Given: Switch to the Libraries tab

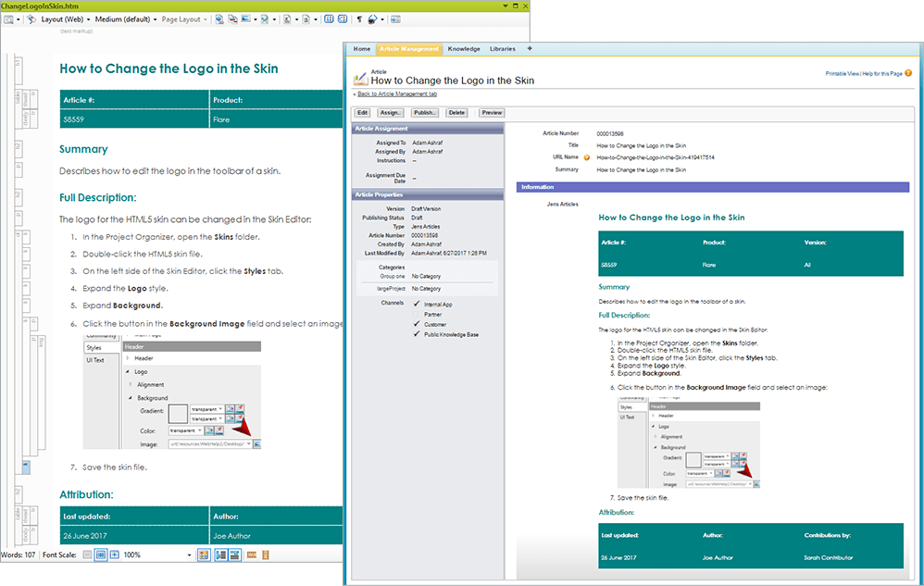Looking at the screenshot, I should (503, 48).
